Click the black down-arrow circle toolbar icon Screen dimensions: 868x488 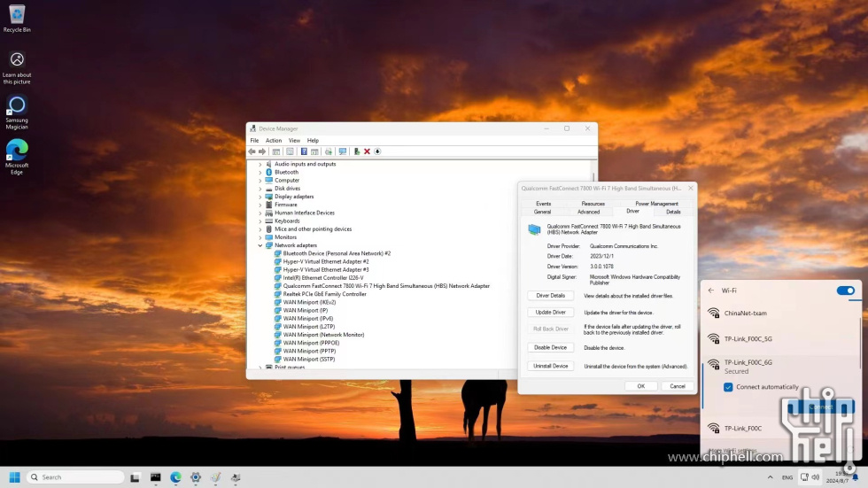(377, 151)
